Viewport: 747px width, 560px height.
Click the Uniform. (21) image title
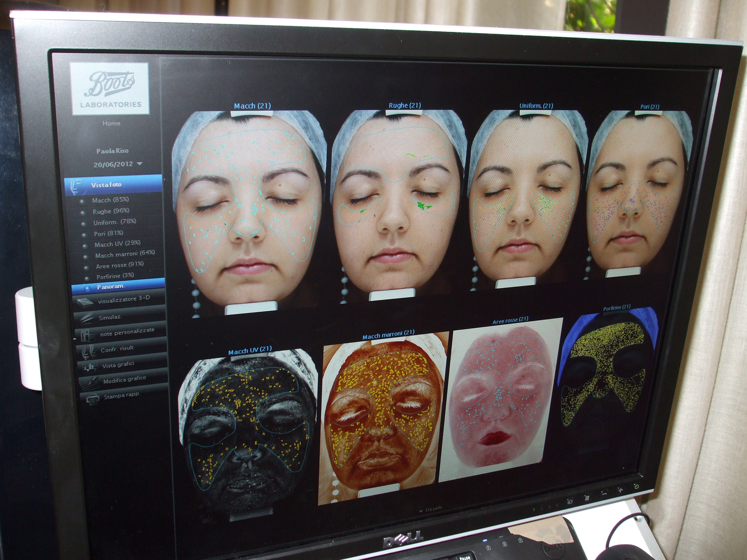(x=536, y=106)
